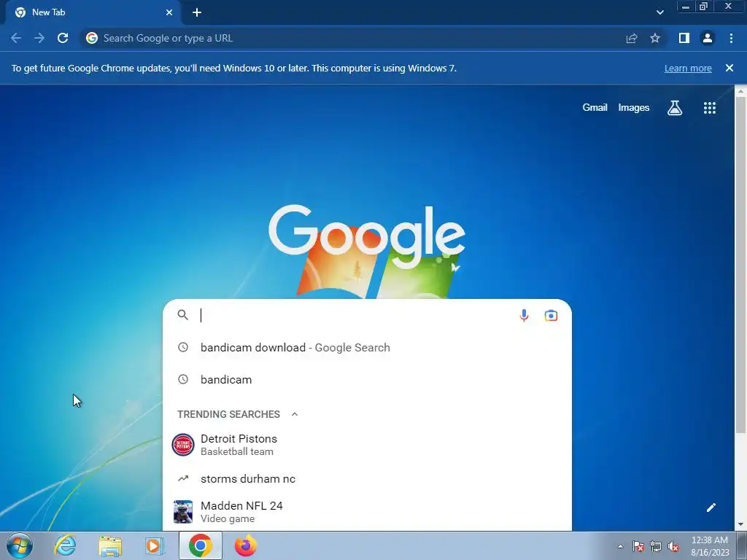
Task: Open Search Labs flask icon
Action: coord(675,108)
